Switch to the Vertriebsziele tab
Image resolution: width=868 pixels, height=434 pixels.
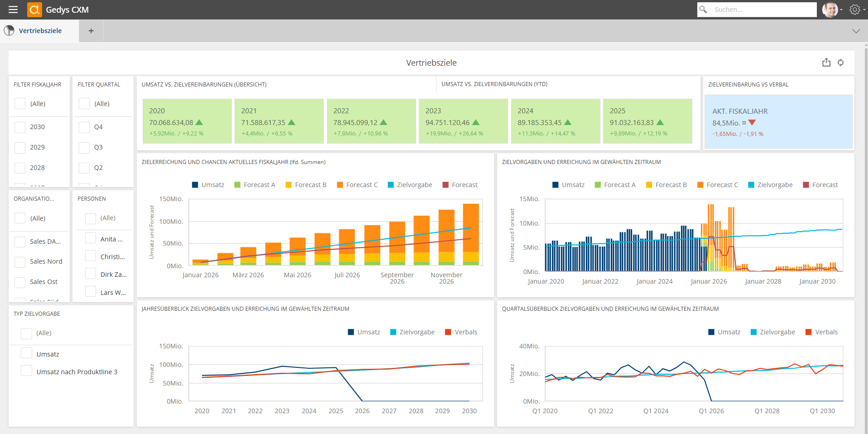pyautogui.click(x=40, y=31)
